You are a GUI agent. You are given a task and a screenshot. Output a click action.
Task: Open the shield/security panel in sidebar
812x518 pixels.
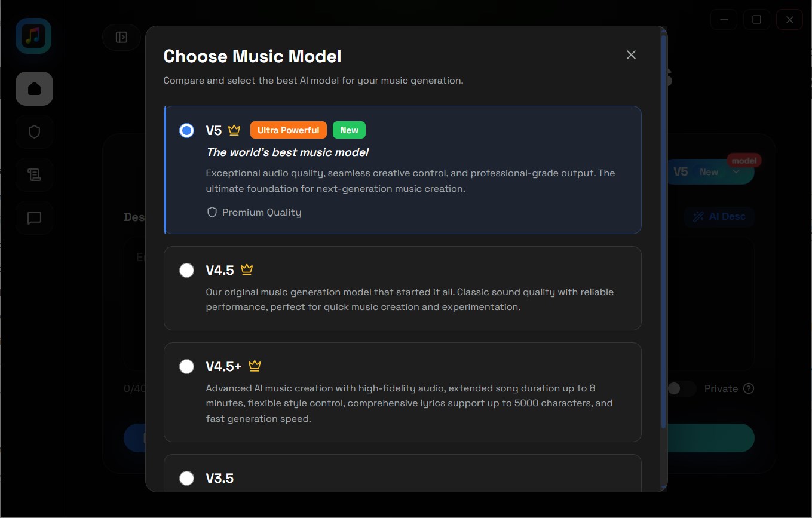click(x=33, y=131)
